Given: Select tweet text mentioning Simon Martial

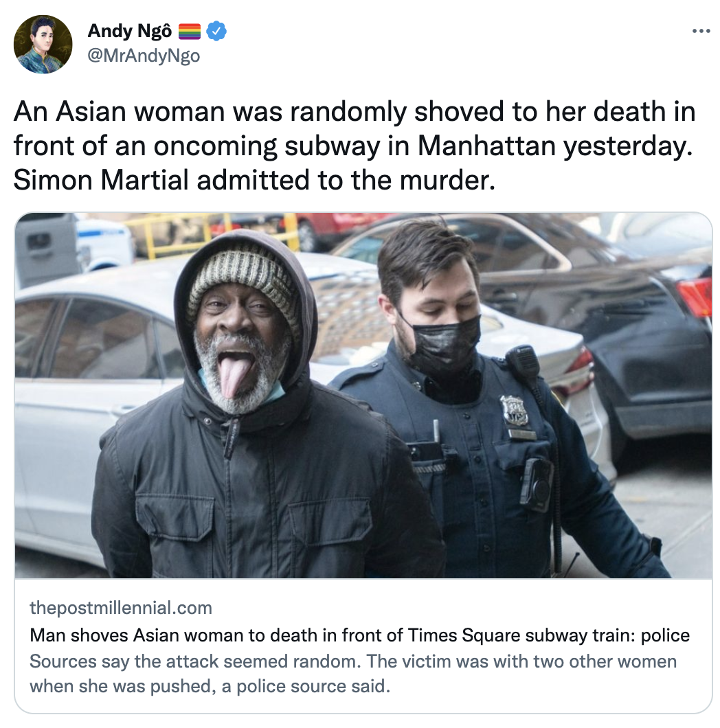Looking at the screenshot, I should click(x=254, y=180).
